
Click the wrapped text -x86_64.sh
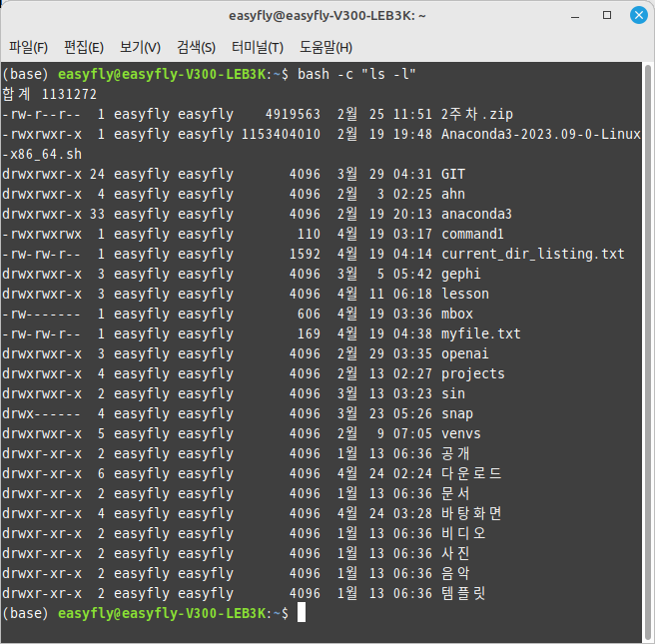[x=42, y=154]
